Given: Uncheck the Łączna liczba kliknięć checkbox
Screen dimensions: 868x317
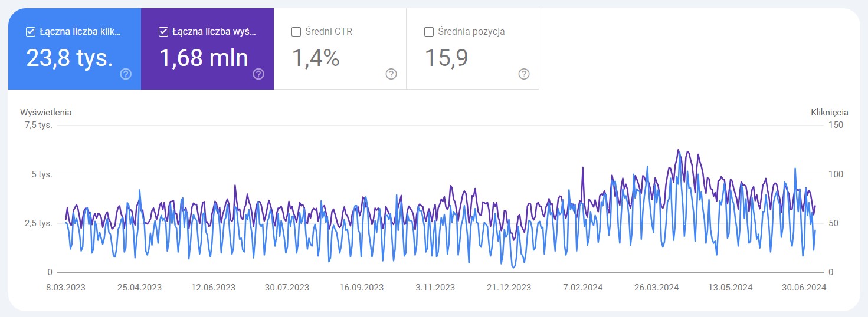Looking at the screenshot, I should (x=31, y=32).
